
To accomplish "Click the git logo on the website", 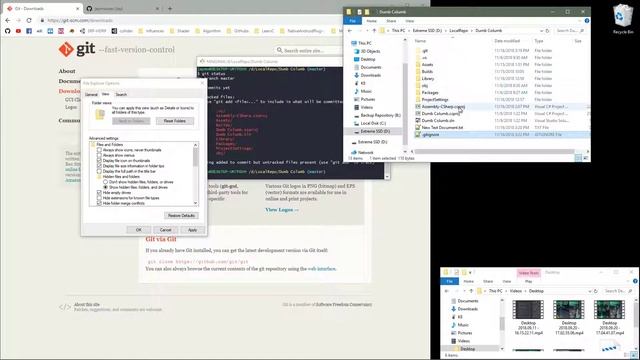I will (77, 49).
